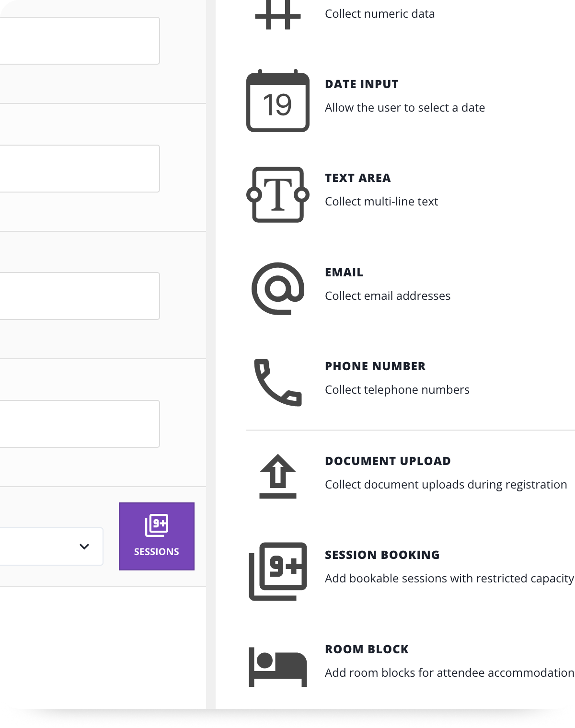This screenshot has height=728, width=575.
Task: Click the Document Upload arrow icon
Action: (x=278, y=476)
